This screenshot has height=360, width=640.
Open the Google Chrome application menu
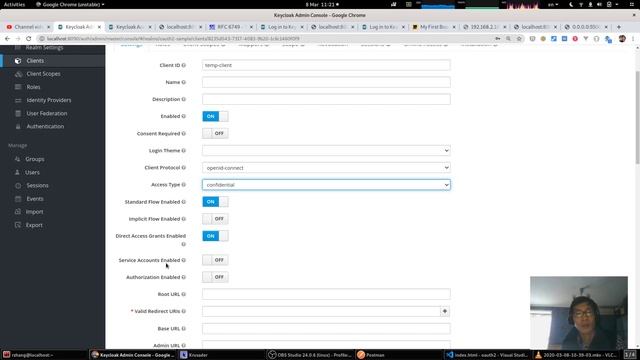click(x=70, y=4)
